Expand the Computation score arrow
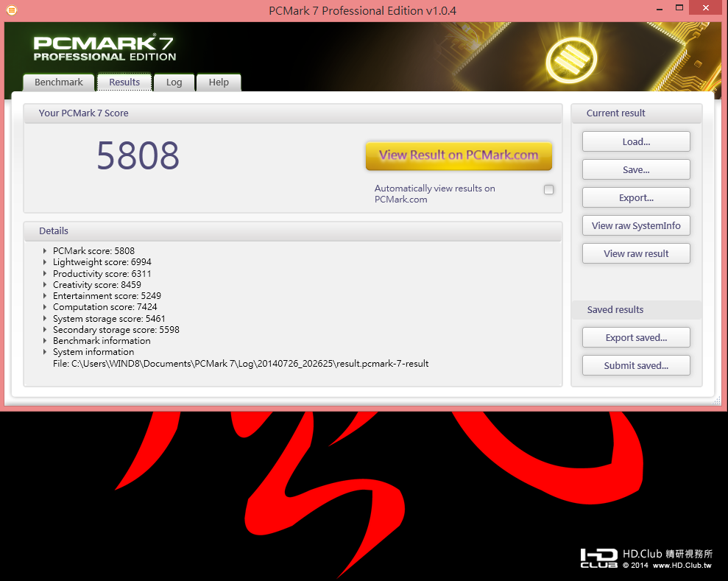This screenshot has height=581, width=728. [x=45, y=307]
